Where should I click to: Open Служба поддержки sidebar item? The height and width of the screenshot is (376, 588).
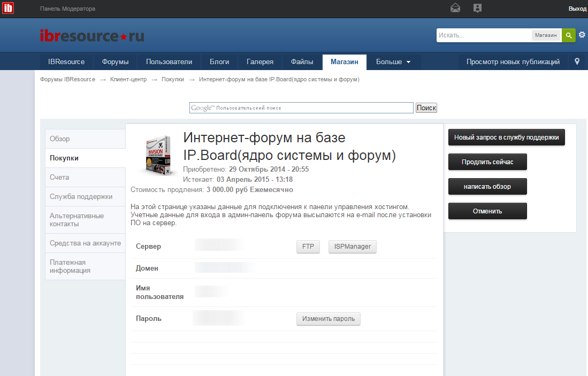pos(86,196)
